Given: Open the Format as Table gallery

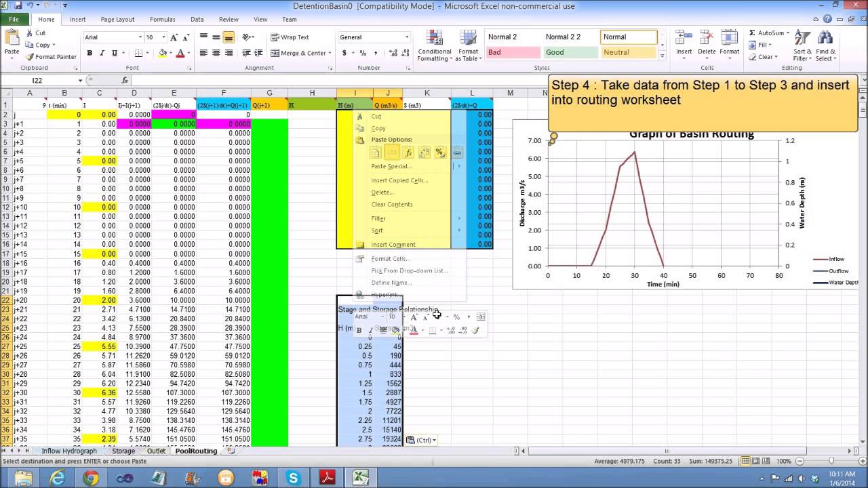Looking at the screenshot, I should (x=468, y=45).
